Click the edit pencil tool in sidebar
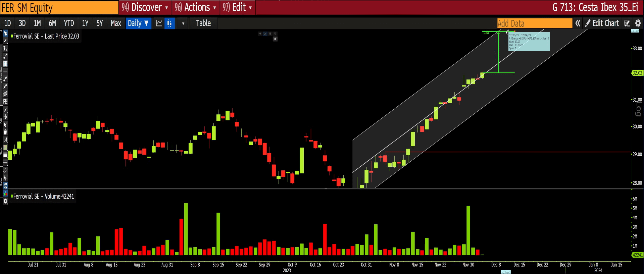The width and height of the screenshot is (644, 274). pos(5,110)
